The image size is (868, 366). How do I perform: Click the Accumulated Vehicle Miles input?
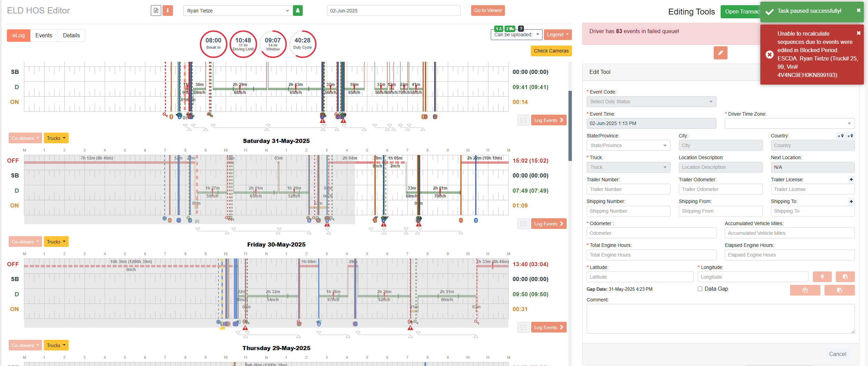(790, 233)
